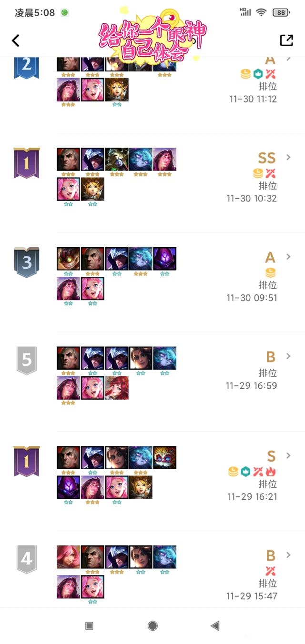The image size is (305, 644).
Task: Tap the rank 3 badge for 11-30 09:51 match
Action: [x=27, y=262]
